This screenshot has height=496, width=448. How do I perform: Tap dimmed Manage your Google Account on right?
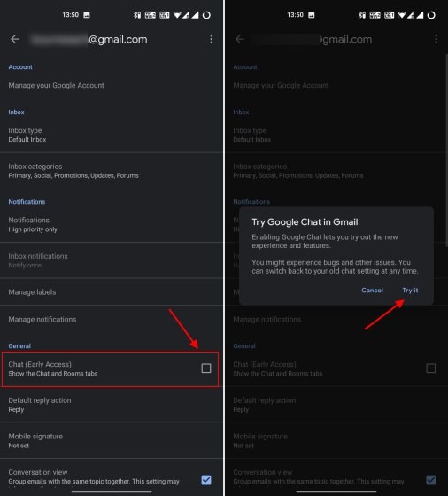pyautogui.click(x=281, y=85)
